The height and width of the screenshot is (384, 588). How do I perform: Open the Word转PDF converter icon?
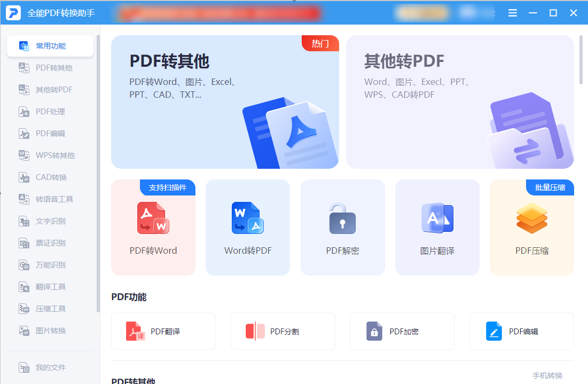point(248,218)
